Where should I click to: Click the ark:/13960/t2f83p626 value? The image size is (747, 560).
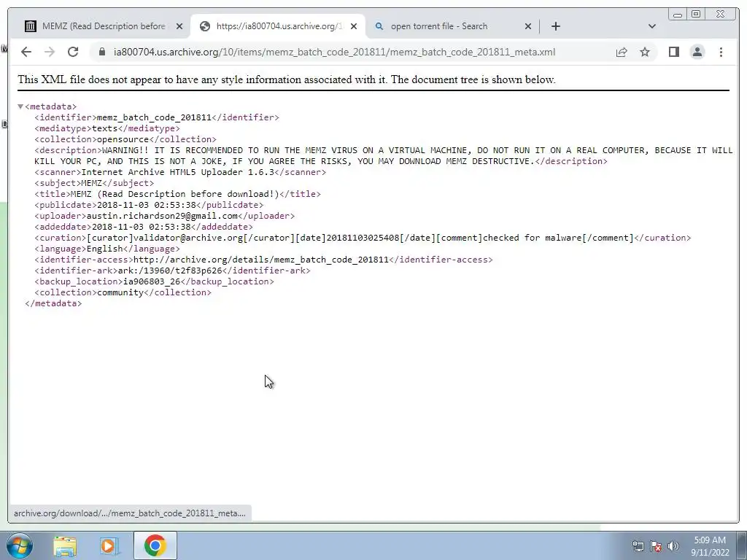(170, 271)
